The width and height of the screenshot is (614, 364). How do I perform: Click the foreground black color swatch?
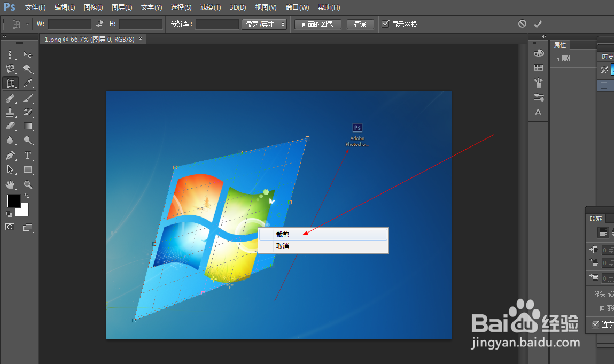click(x=13, y=200)
